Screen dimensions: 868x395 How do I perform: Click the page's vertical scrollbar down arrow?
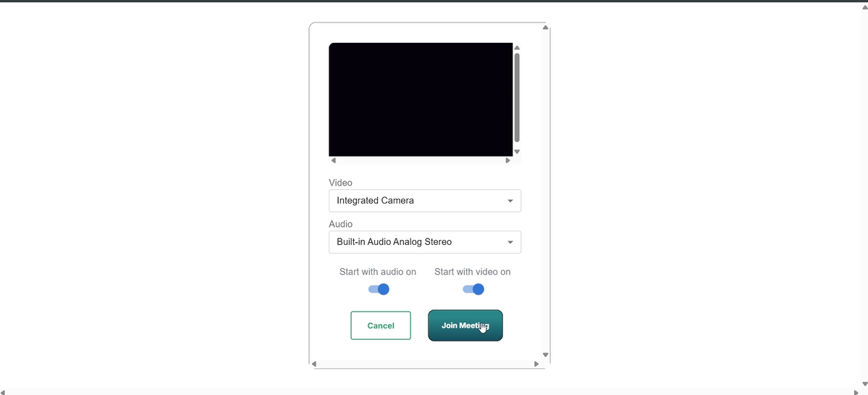point(864,384)
